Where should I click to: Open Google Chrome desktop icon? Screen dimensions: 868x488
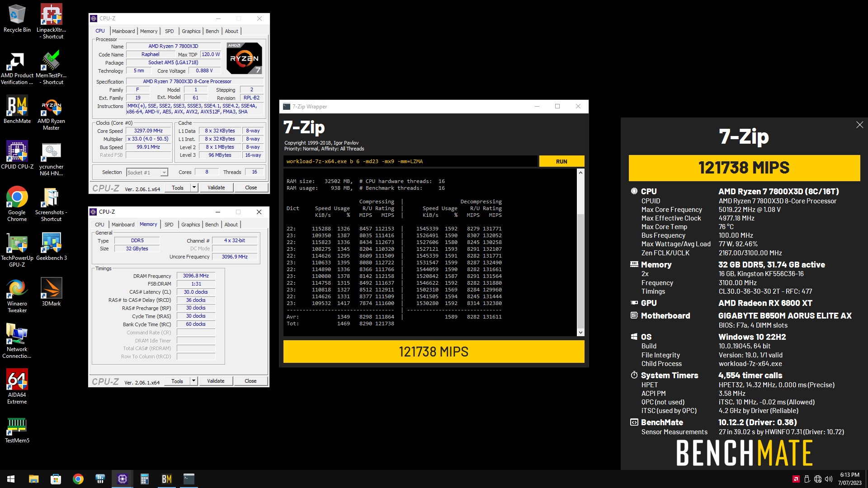pyautogui.click(x=17, y=204)
